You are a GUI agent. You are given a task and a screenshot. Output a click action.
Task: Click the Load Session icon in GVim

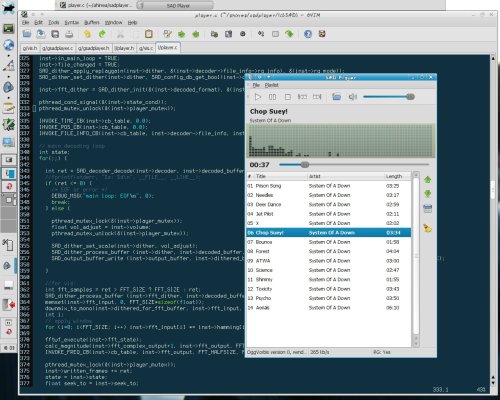coord(214,34)
